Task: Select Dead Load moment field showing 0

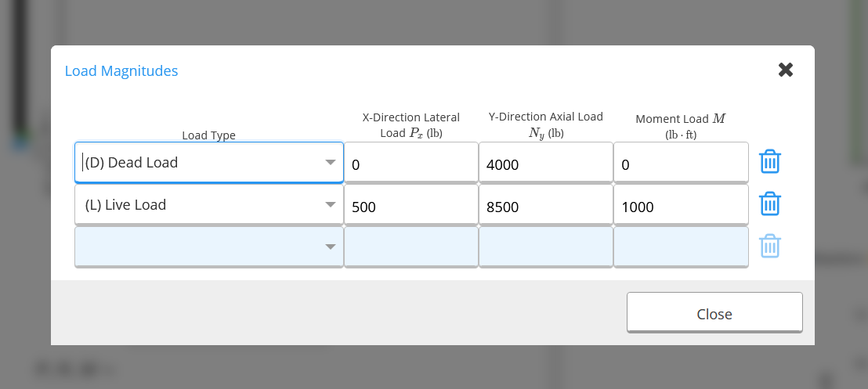Action: [x=681, y=162]
